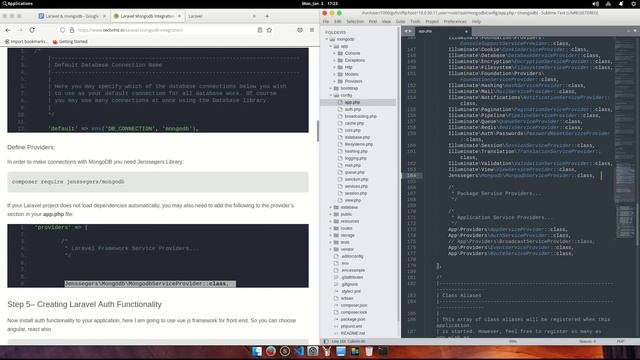Expand the Http folder
The height and width of the screenshot is (360, 640).
coord(334,67)
